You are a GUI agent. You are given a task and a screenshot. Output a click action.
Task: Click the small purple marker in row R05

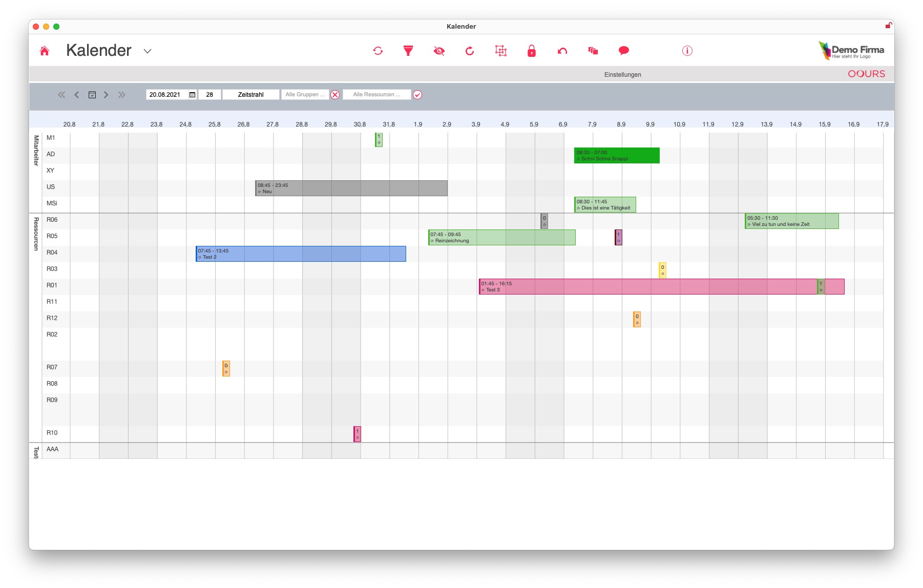[x=619, y=238]
